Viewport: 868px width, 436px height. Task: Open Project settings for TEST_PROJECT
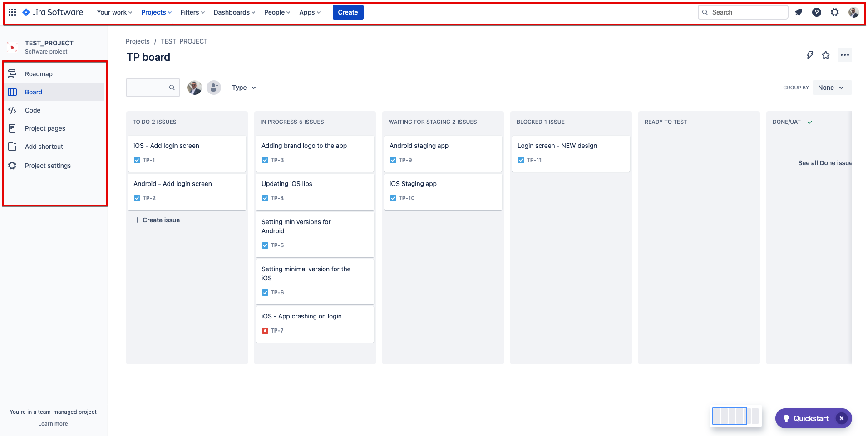pos(48,165)
